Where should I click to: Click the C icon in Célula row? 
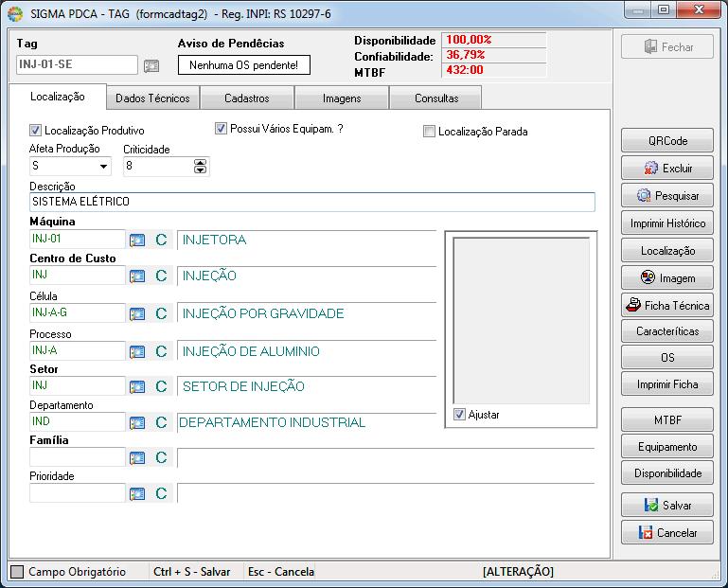161,313
